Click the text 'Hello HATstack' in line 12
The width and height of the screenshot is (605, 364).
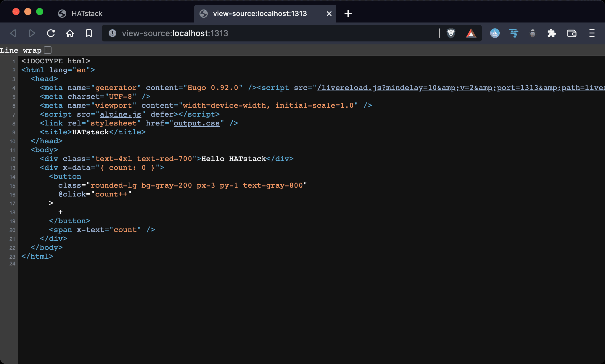[x=234, y=159]
